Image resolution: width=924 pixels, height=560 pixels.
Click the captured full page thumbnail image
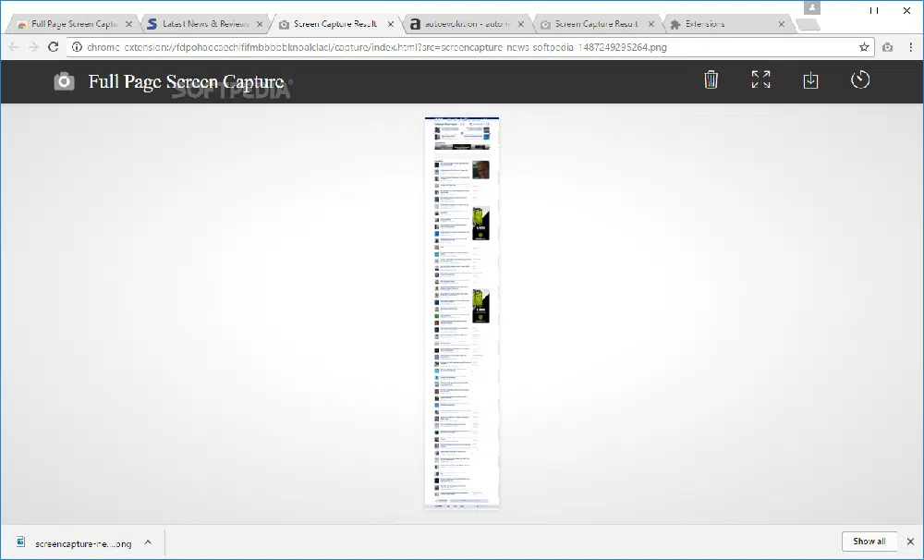(x=462, y=312)
